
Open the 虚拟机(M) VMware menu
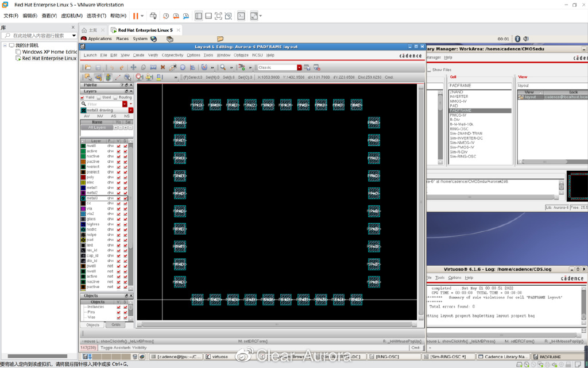coord(72,16)
